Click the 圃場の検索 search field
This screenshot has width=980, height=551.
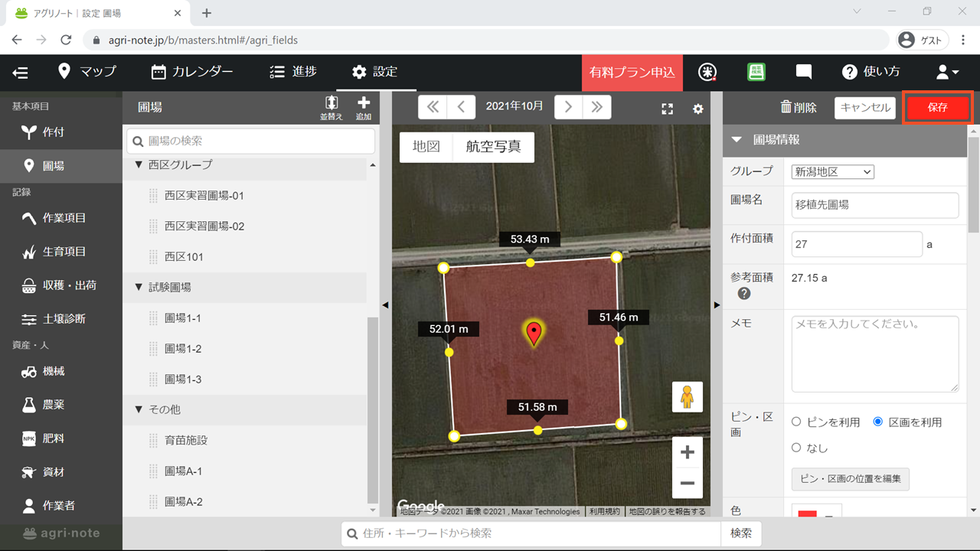[x=250, y=141]
